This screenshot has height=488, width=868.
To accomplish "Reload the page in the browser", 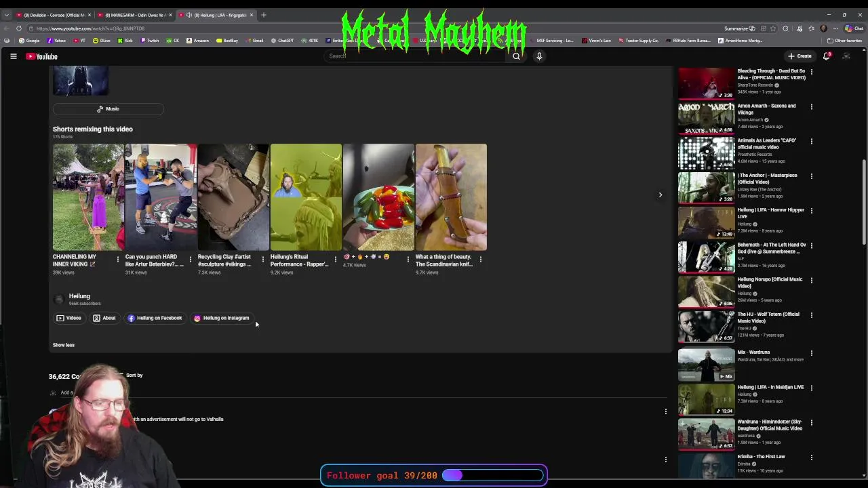I will pos(19,28).
